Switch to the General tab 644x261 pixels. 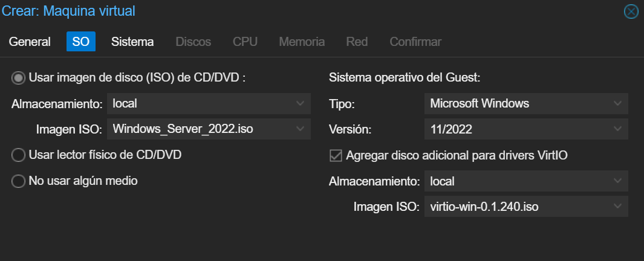click(30, 42)
